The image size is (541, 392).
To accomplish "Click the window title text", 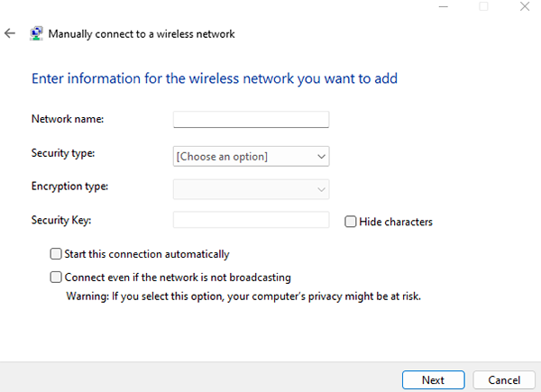I will click(x=141, y=34).
